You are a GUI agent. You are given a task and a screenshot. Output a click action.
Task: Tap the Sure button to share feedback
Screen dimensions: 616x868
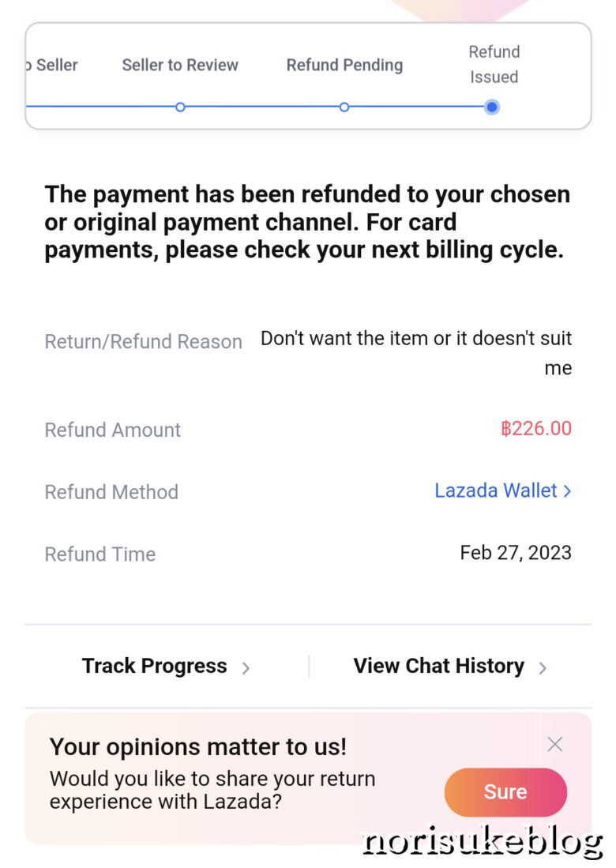click(x=505, y=792)
